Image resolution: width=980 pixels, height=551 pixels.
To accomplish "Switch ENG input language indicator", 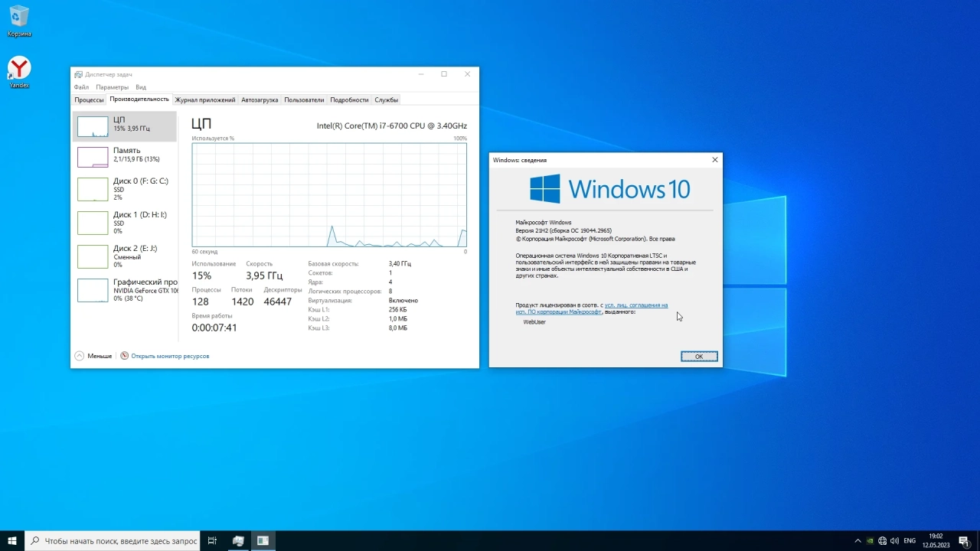I will tap(910, 541).
